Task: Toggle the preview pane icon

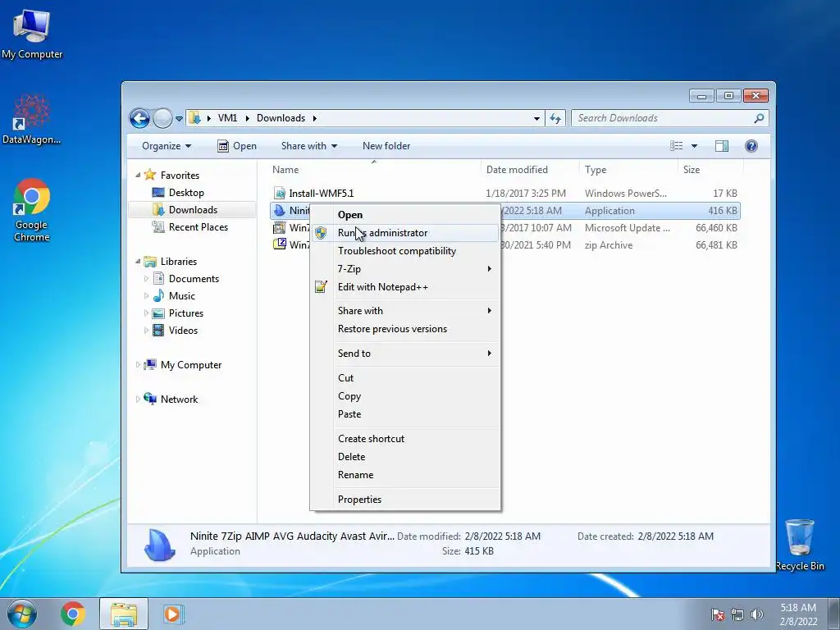Action: pyautogui.click(x=722, y=146)
